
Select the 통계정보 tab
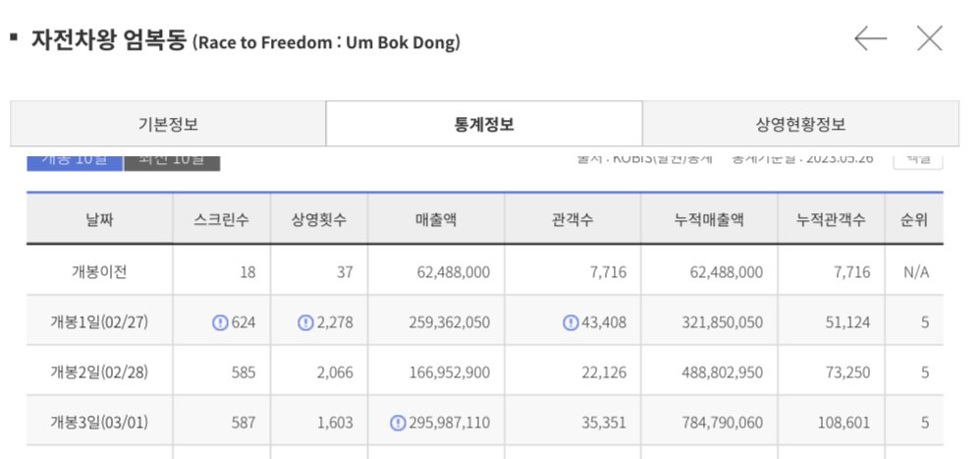pyautogui.click(x=484, y=124)
